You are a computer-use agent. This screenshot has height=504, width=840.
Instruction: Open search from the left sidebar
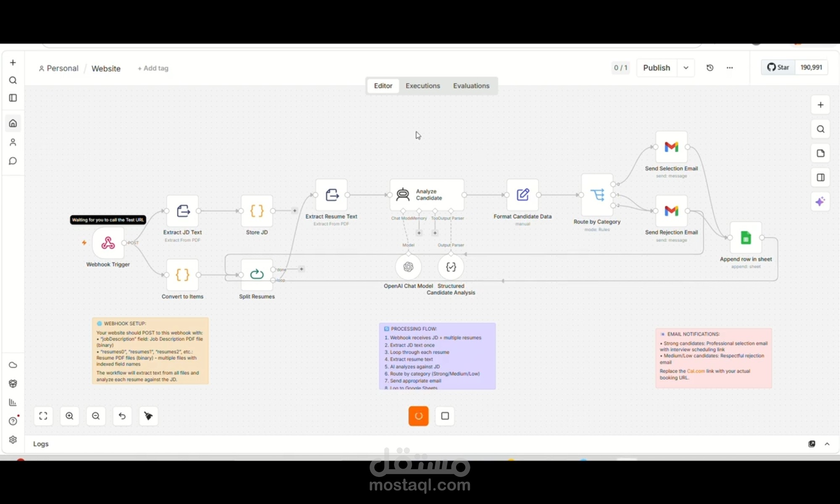(x=13, y=80)
